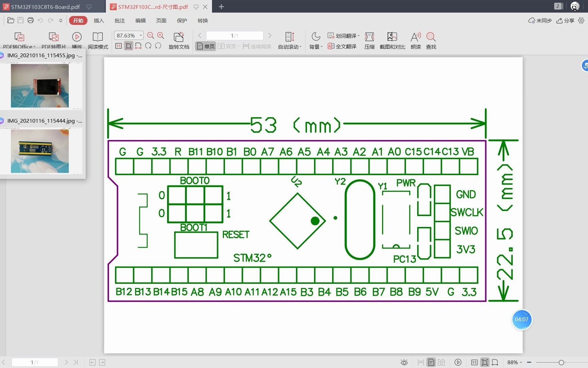
Task: Select the 开始 ribbon tab
Action: pos(78,20)
